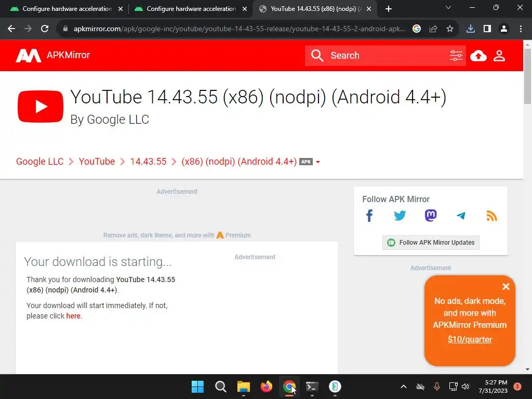Open File Explorer from taskbar

(x=243, y=387)
